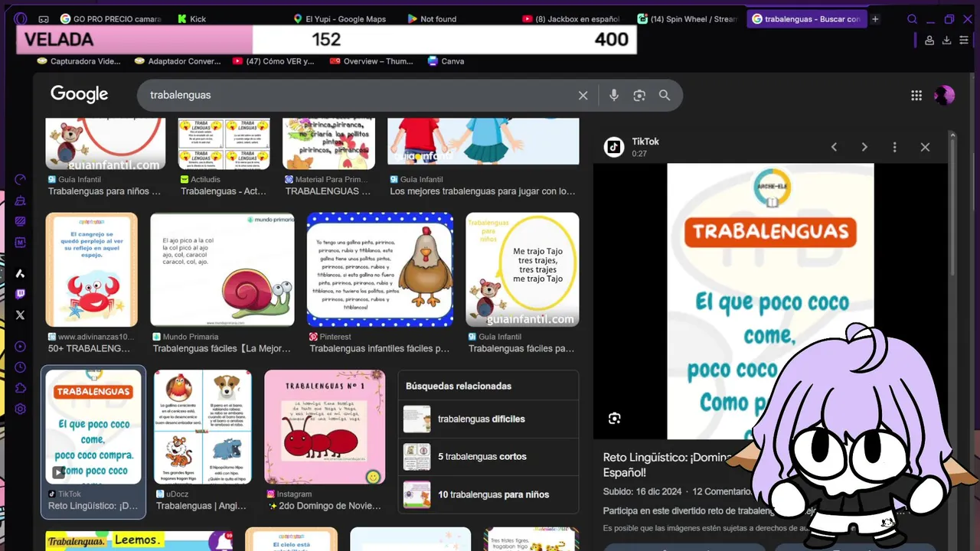This screenshot has width=980, height=551.
Task: Open Easy Setup sliders icon
Action: 964,40
